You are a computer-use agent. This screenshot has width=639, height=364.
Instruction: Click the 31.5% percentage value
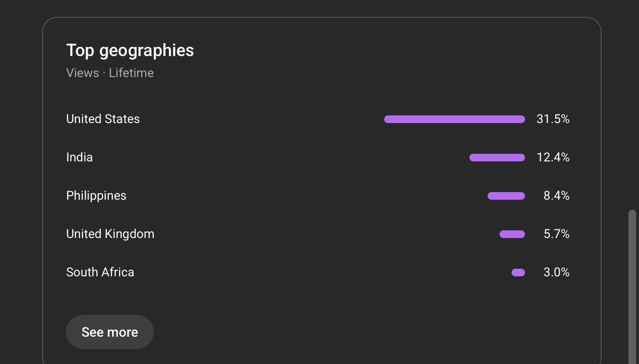pos(553,119)
